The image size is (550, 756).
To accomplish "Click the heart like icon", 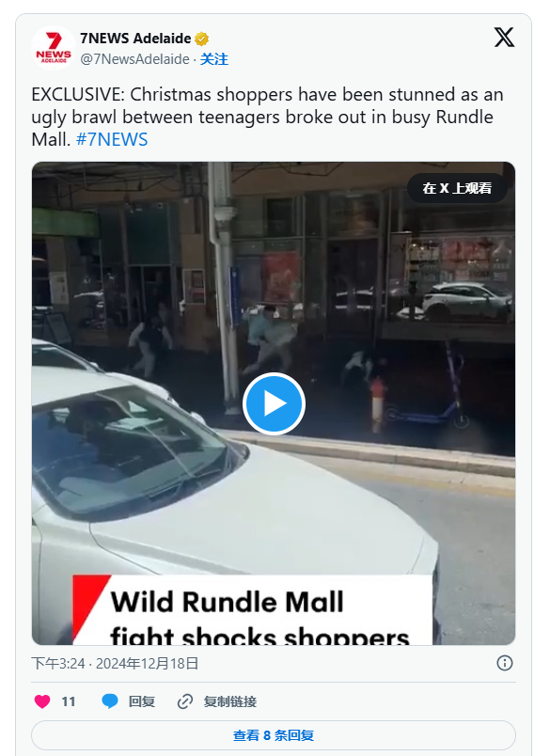I will pyautogui.click(x=42, y=701).
